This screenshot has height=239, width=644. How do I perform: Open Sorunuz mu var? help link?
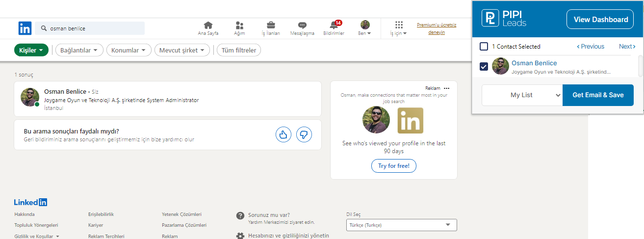(x=269, y=215)
